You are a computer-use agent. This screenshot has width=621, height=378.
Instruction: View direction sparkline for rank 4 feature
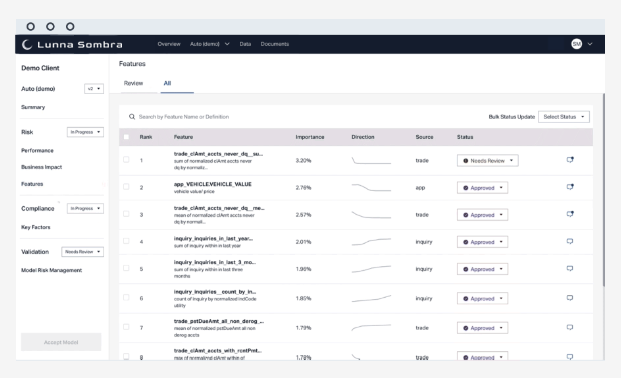point(371,242)
